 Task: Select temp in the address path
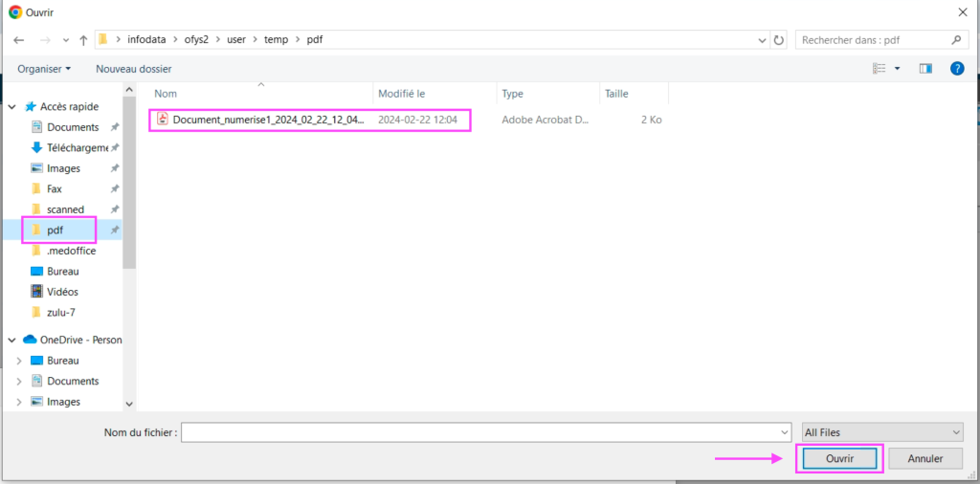click(x=276, y=39)
